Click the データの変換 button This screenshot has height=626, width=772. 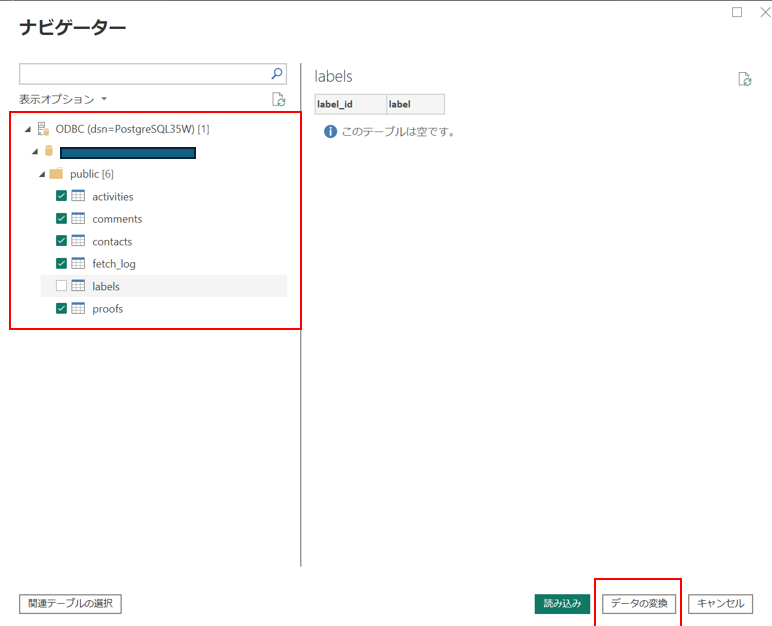[x=639, y=604]
